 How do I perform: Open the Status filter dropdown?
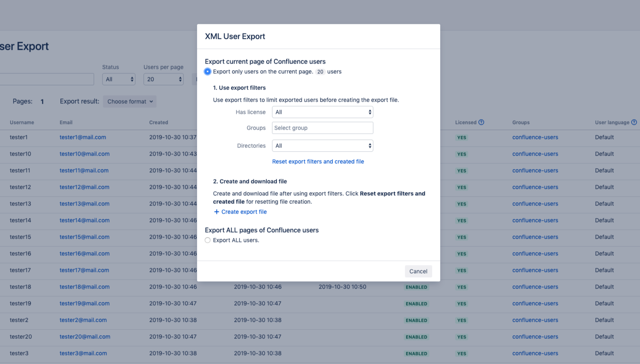tap(119, 79)
